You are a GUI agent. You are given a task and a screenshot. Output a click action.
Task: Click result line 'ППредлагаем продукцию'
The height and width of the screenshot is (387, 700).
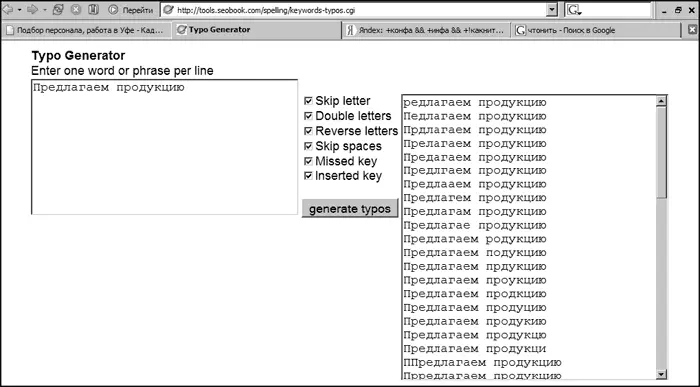click(x=482, y=363)
